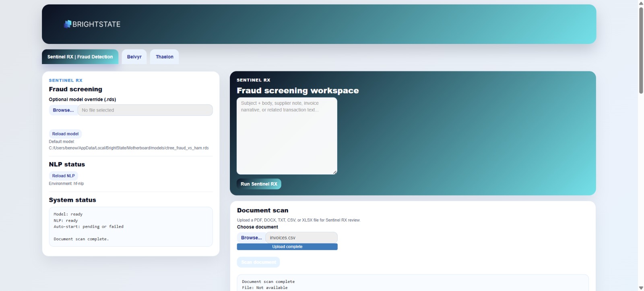Click the 'System status' heading

[x=72, y=200]
